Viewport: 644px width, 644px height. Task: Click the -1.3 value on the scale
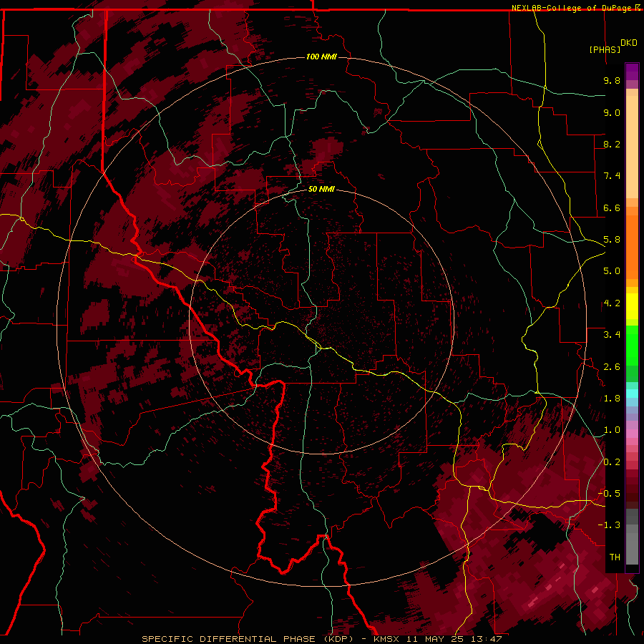point(609,525)
